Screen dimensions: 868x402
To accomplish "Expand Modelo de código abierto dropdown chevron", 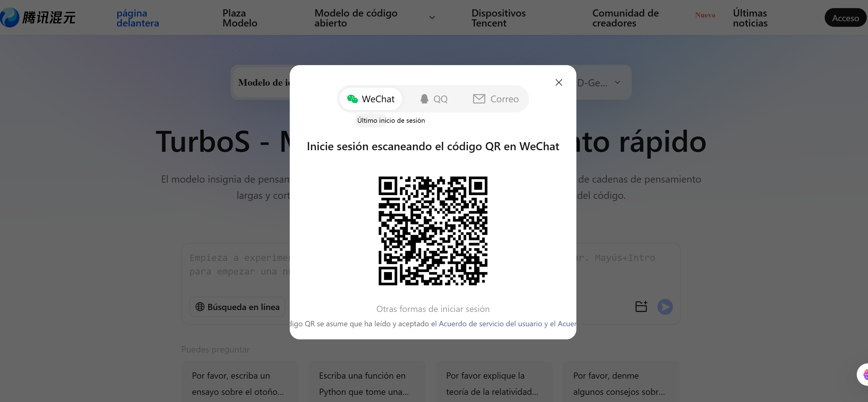I will [432, 17].
